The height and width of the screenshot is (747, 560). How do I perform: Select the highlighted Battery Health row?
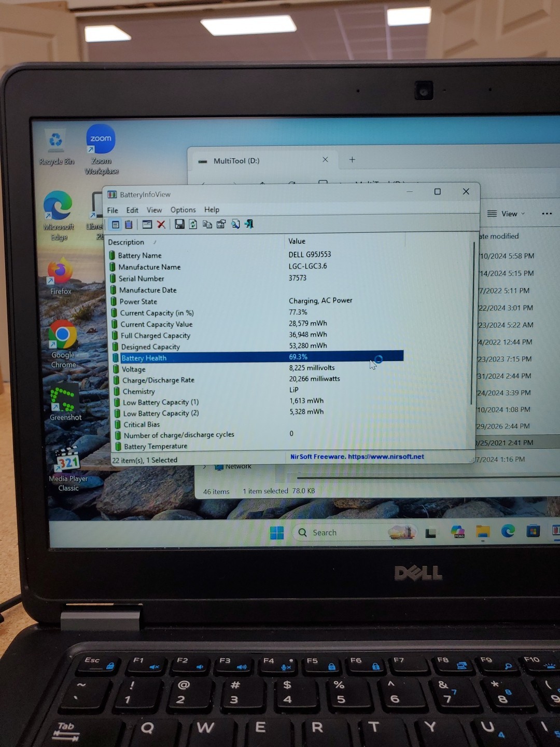tap(258, 357)
